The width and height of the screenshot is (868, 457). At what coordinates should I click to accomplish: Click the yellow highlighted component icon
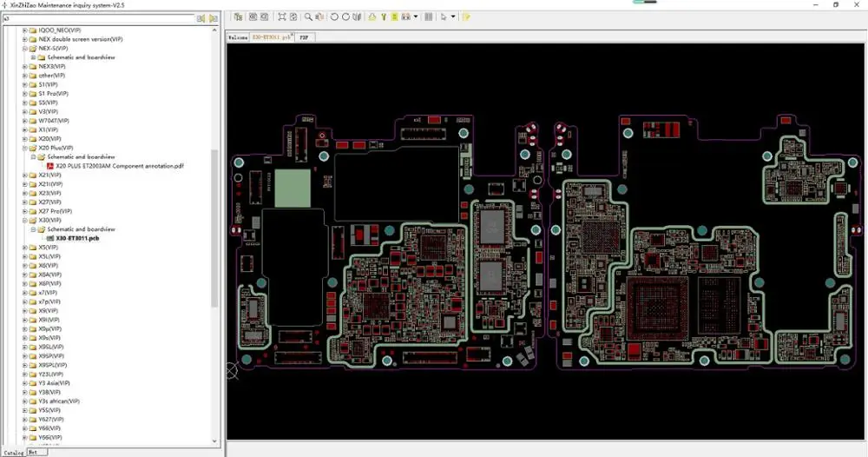point(395,17)
